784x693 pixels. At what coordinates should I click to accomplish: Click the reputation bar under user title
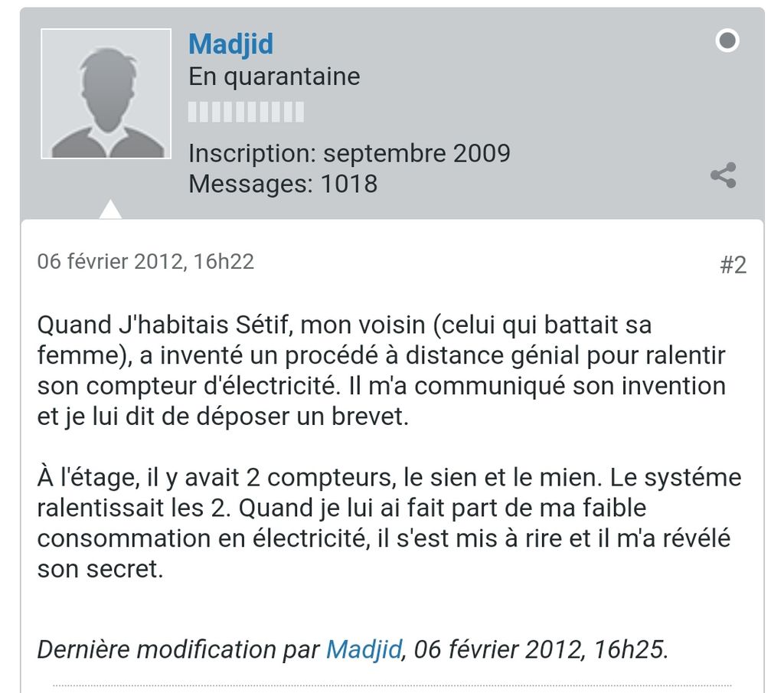(246, 113)
